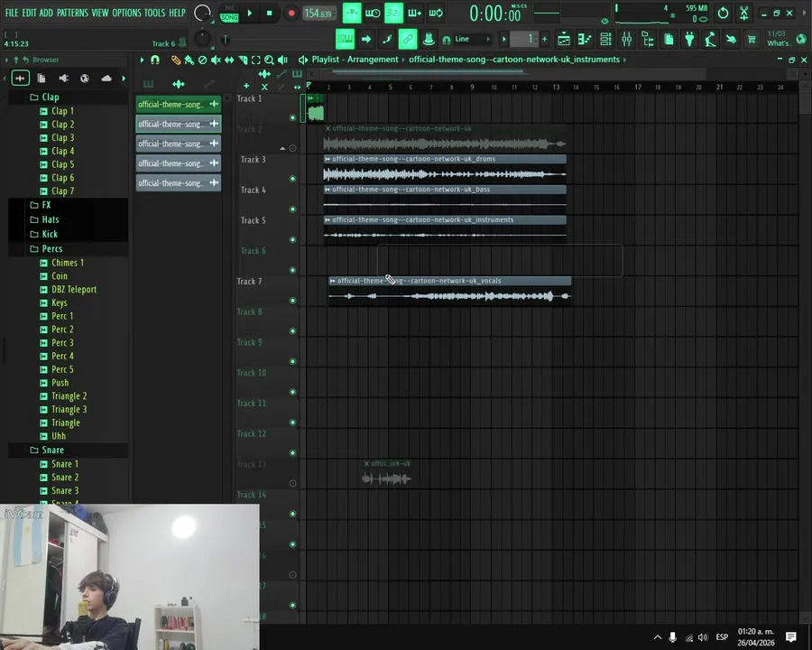Screen dimensions: 812x650
Task: Mute Track 1 with its green dot
Action: 292,117
